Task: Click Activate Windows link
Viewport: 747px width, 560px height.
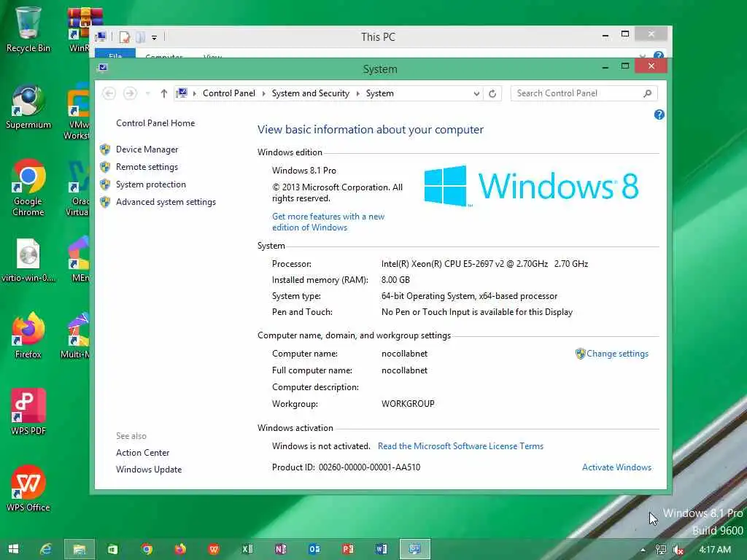Action: [x=616, y=467]
